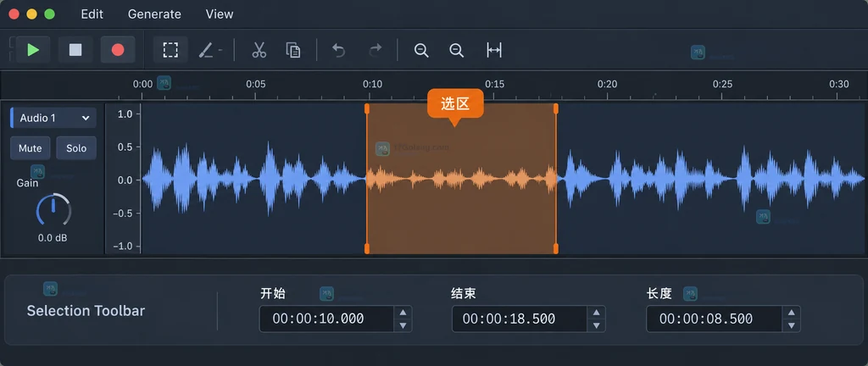868x366 pixels.
Task: Click the selection's upper-right orange handle
Action: tap(556, 109)
